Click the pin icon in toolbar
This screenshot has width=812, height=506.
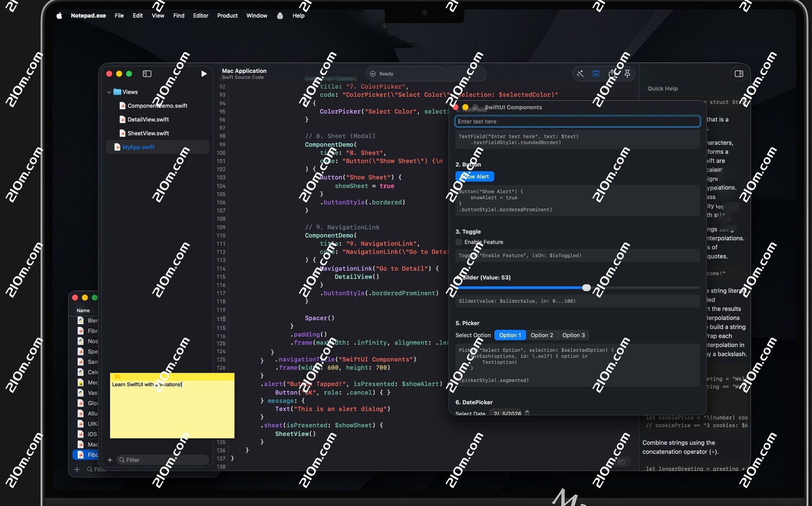click(627, 74)
